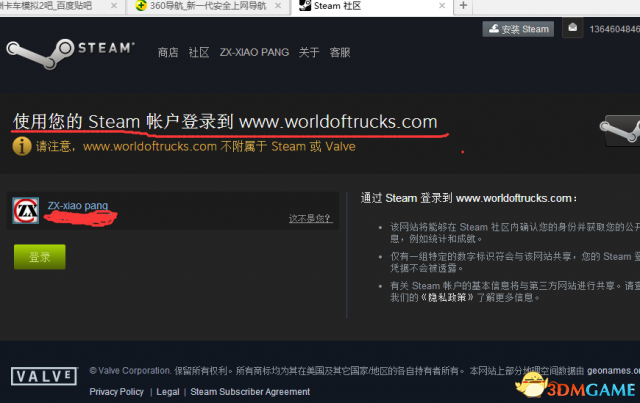640x403 pixels.
Task: Click the 360导航 tab favicon
Action: [x=141, y=6]
